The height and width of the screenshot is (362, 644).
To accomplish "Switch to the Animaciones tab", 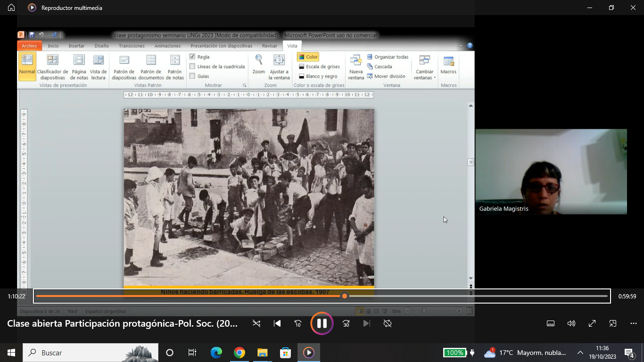I will pos(167,46).
